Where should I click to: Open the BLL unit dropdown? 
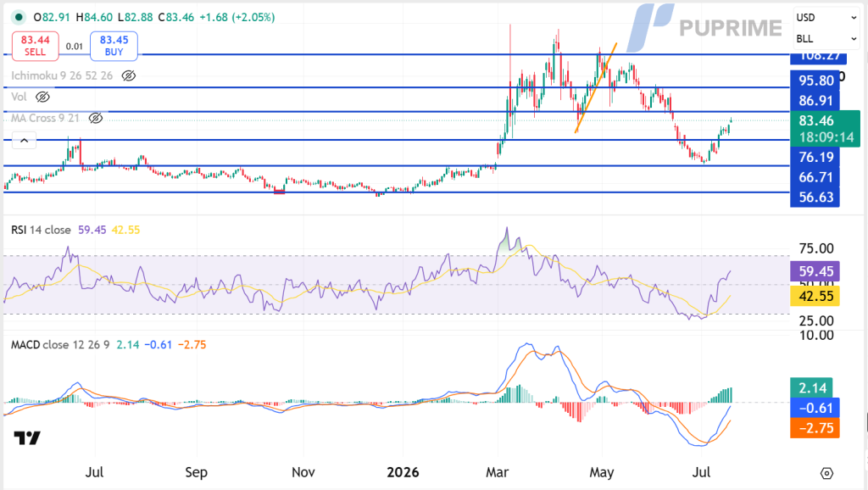point(826,39)
